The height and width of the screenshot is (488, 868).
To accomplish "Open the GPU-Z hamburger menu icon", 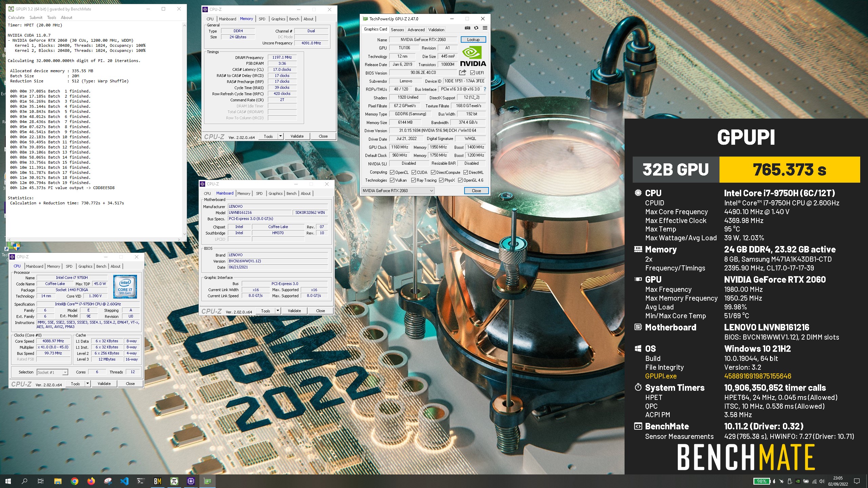I will point(485,28).
